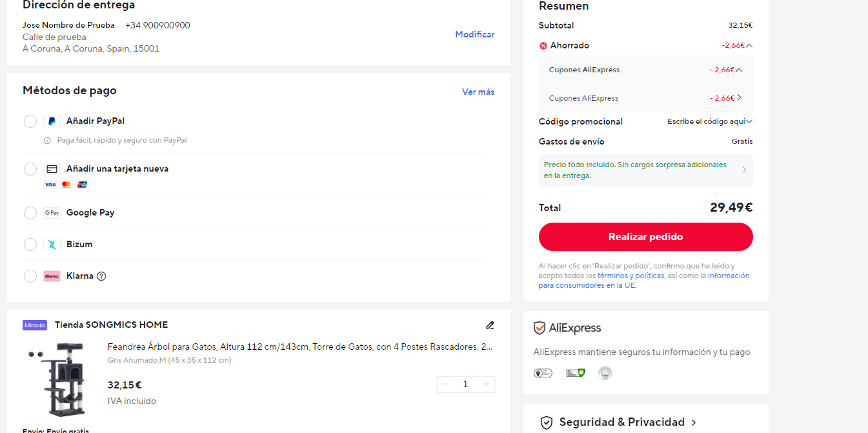The width and height of the screenshot is (868, 433).
Task: Click the 32,15€ subtotal value
Action: pyautogui.click(x=740, y=26)
